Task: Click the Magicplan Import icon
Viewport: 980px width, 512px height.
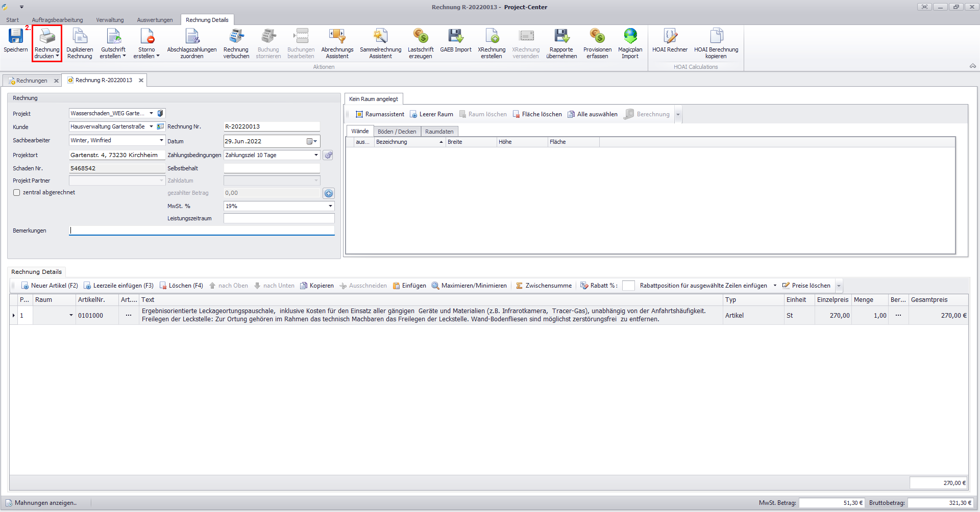Action: [x=630, y=37]
